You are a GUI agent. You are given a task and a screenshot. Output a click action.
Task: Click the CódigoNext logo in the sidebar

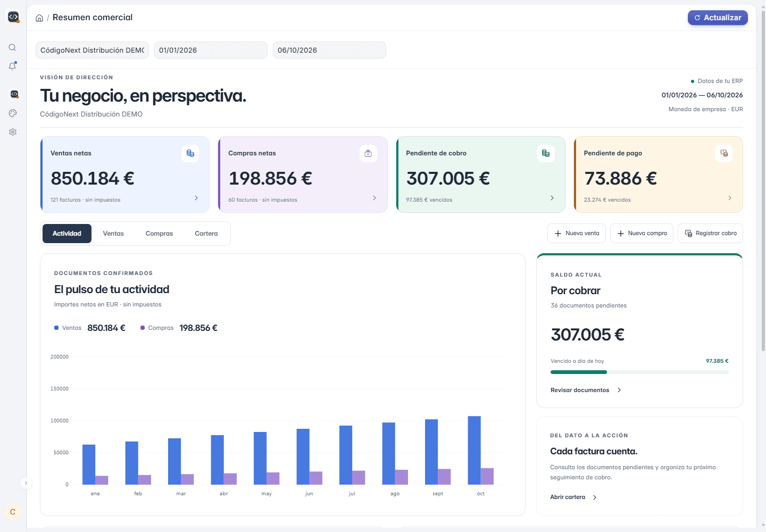pyautogui.click(x=13, y=17)
